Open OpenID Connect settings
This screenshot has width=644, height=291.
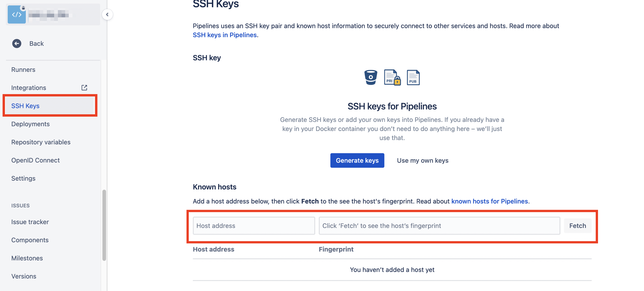(35, 160)
